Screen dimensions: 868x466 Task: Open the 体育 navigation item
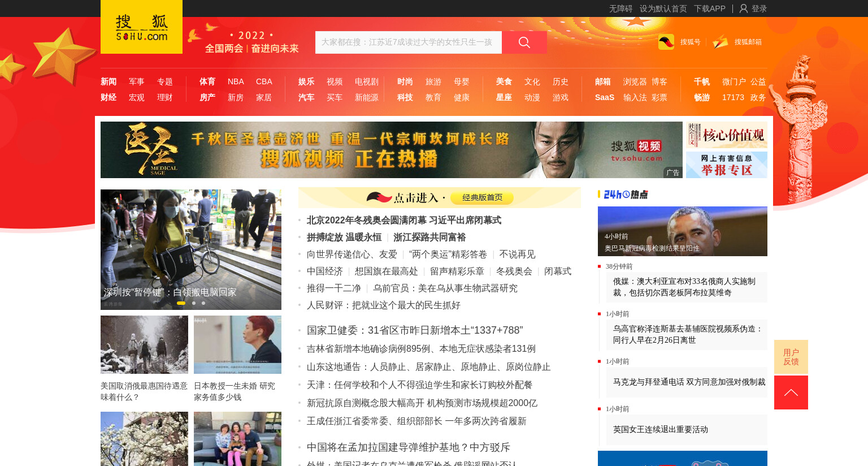207,81
